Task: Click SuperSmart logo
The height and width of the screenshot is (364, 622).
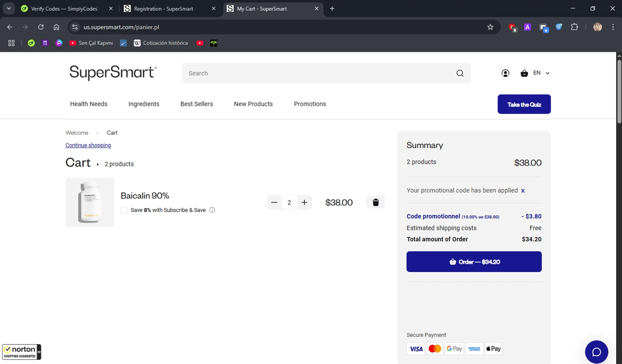Action: [x=113, y=73]
